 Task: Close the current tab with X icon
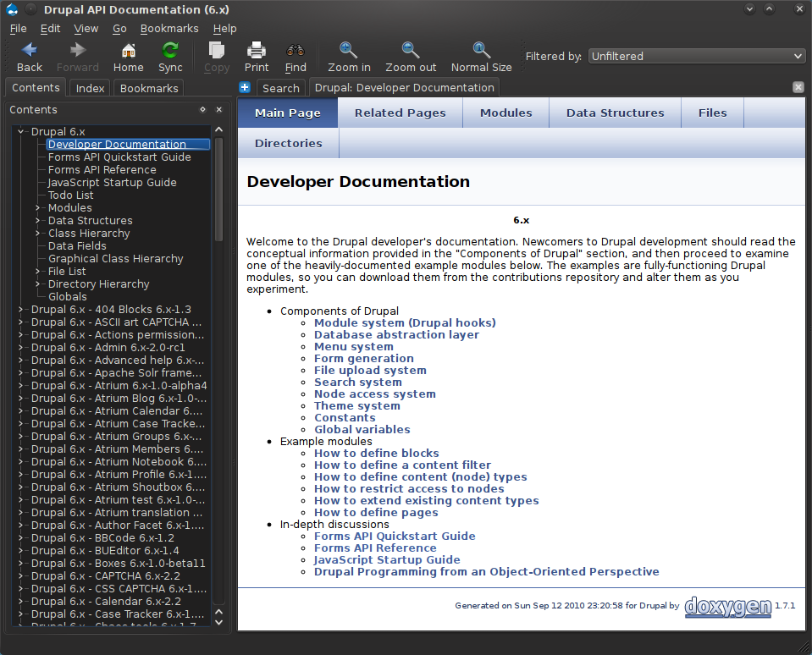coord(798,87)
